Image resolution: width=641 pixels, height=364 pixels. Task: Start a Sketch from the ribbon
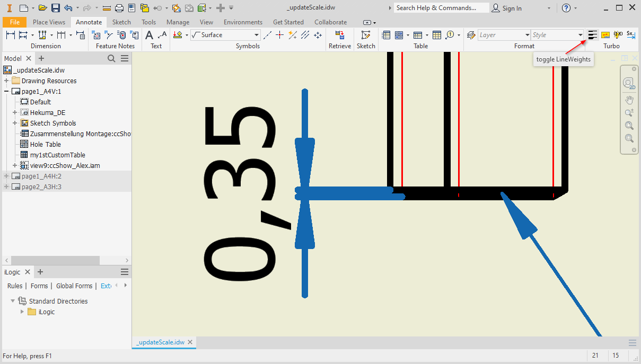365,35
